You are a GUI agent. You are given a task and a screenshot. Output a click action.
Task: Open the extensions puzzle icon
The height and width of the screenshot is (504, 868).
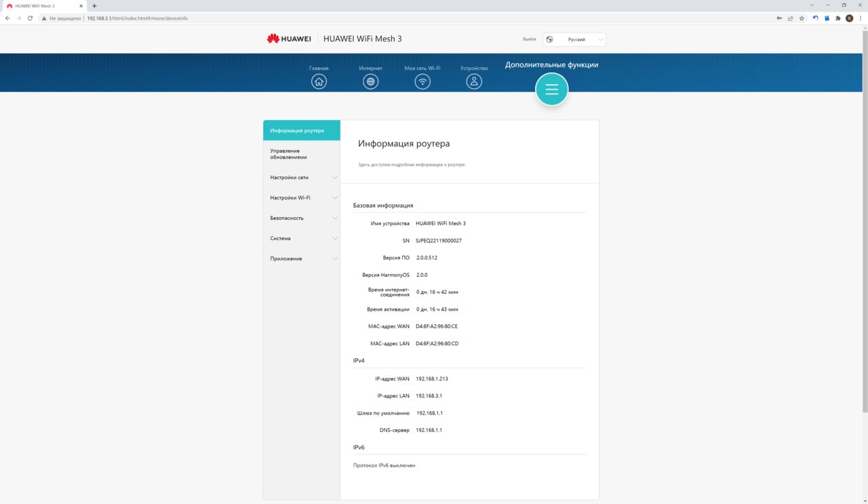838,18
